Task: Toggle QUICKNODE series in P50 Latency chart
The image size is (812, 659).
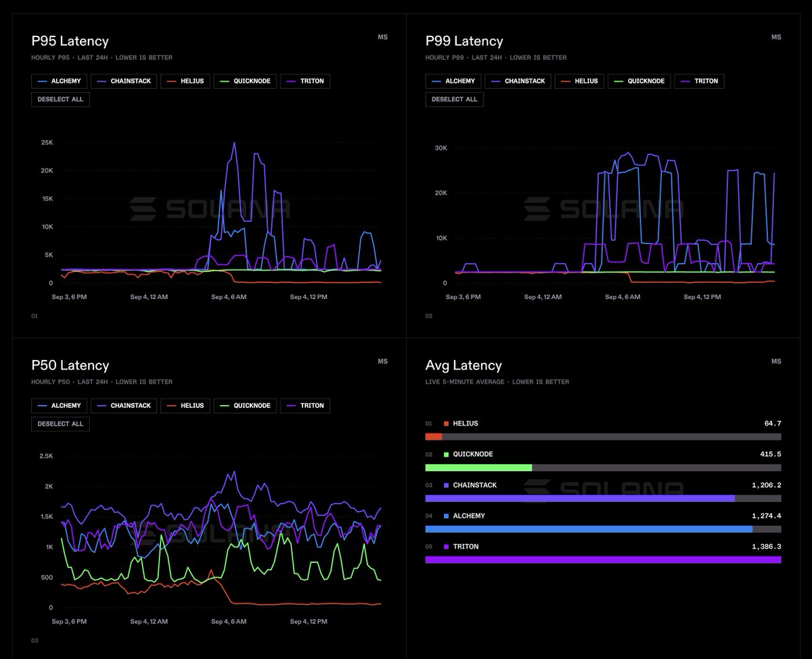Action: pos(245,406)
